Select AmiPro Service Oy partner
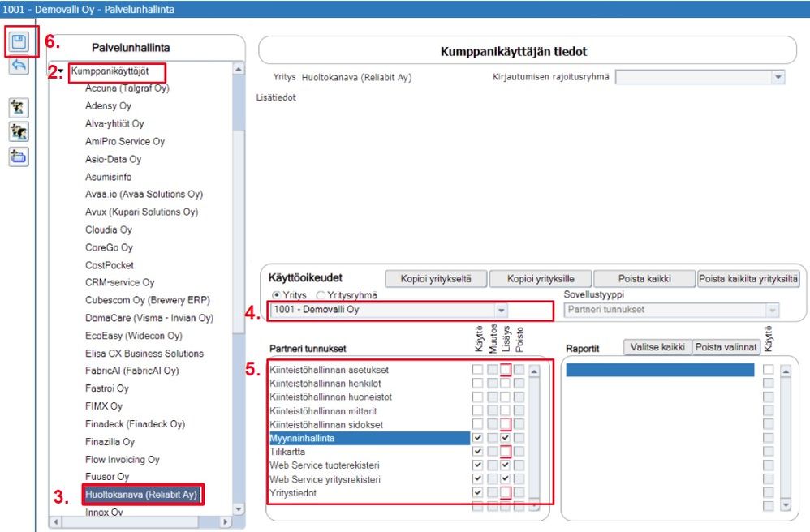Image resolution: width=810 pixels, height=532 pixels. [x=124, y=141]
